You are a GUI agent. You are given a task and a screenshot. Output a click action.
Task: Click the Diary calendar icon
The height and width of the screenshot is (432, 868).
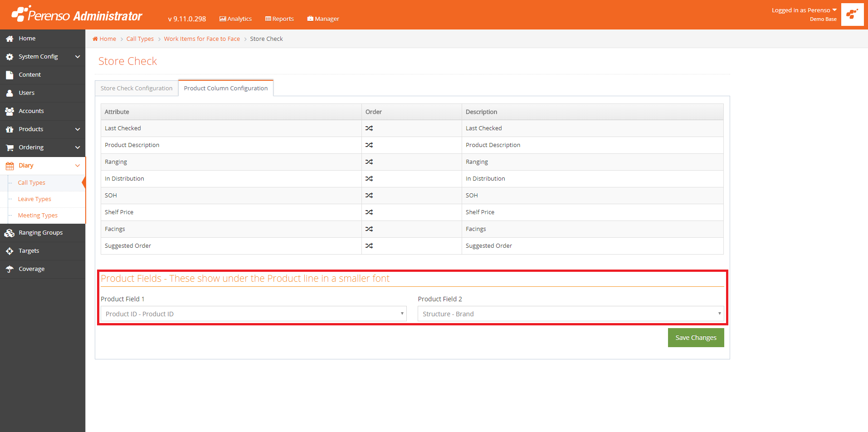pos(10,166)
